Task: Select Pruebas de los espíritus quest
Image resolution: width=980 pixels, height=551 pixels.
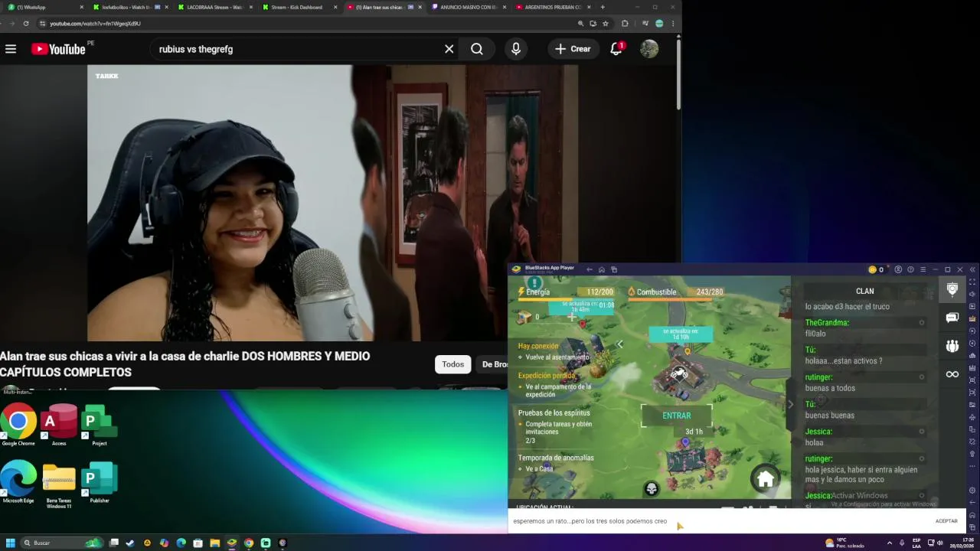Action: 555,428
